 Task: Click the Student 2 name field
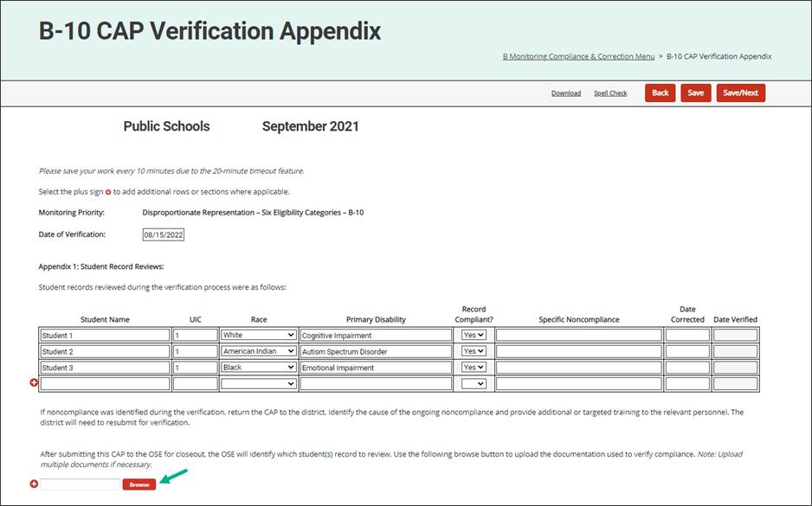click(x=105, y=351)
